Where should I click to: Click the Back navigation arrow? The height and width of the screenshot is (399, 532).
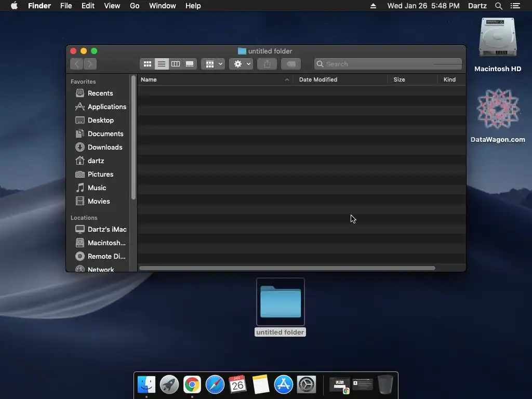click(x=77, y=64)
